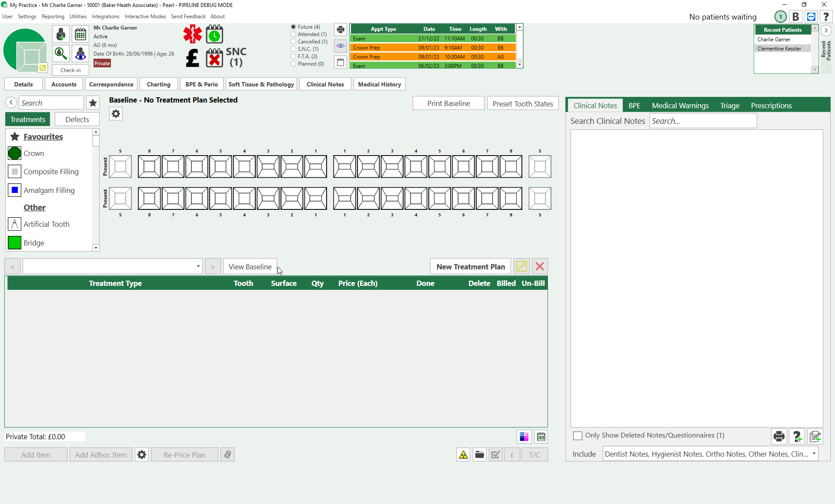
Task: Select the green Crown colour swatch
Action: tap(14, 153)
